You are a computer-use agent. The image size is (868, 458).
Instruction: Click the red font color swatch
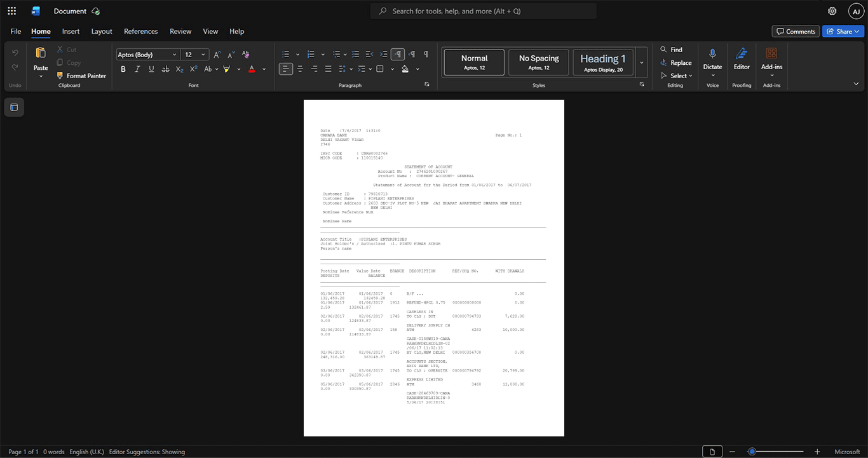252,69
